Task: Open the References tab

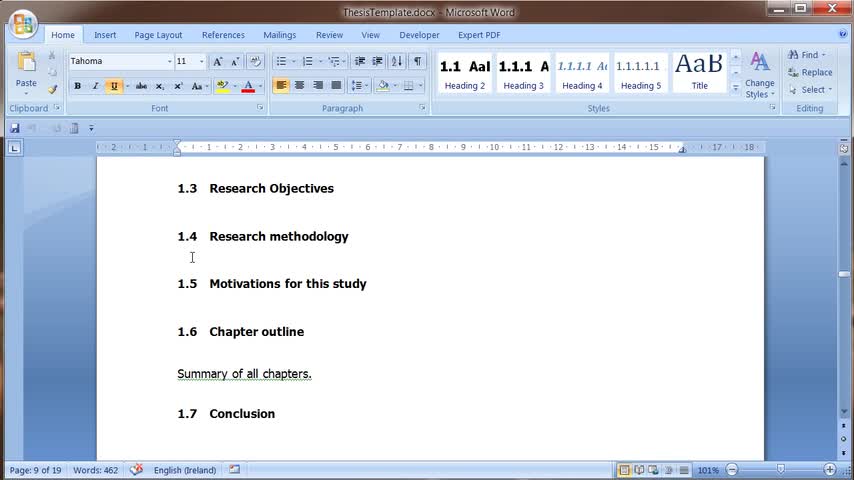Action: (x=223, y=35)
